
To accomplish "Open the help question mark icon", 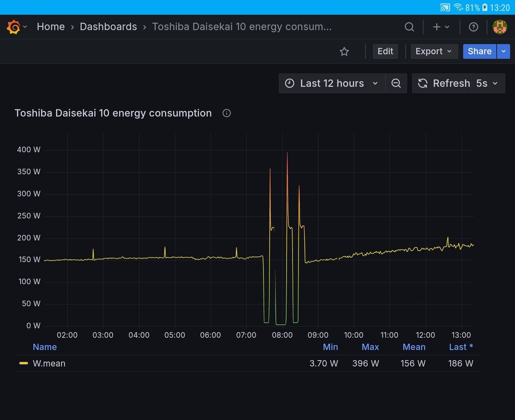I will click(473, 27).
